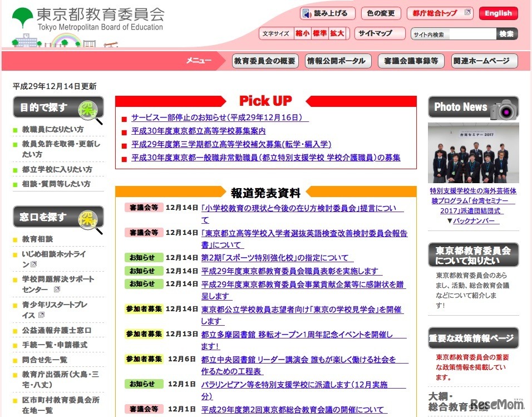
Task: Click the external-link icon next to いじめ相談ホットライン
Action: pyautogui.click(x=34, y=264)
